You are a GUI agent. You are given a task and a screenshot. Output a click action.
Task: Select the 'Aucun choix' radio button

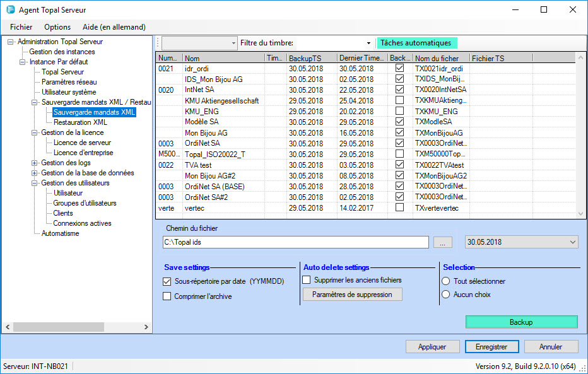coord(447,295)
